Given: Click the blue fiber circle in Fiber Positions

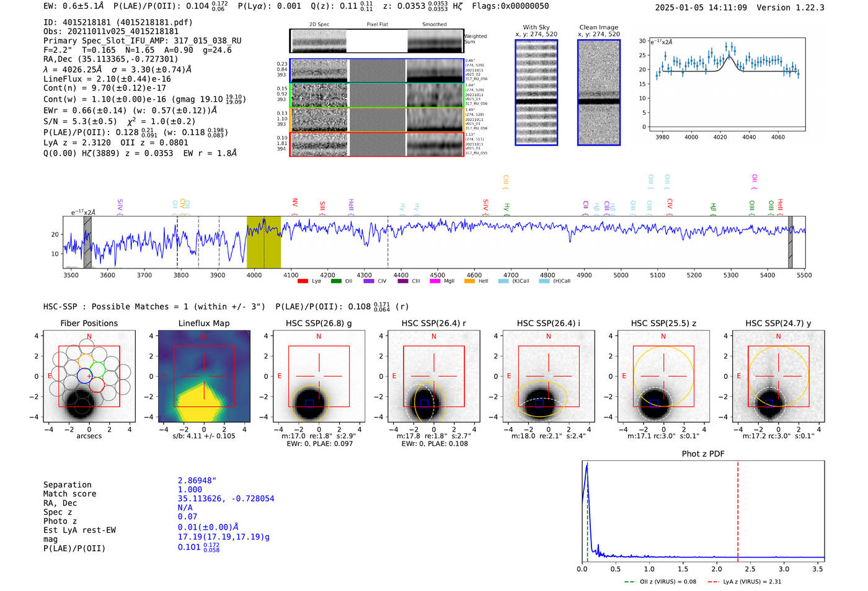Looking at the screenshot, I should tap(84, 376).
